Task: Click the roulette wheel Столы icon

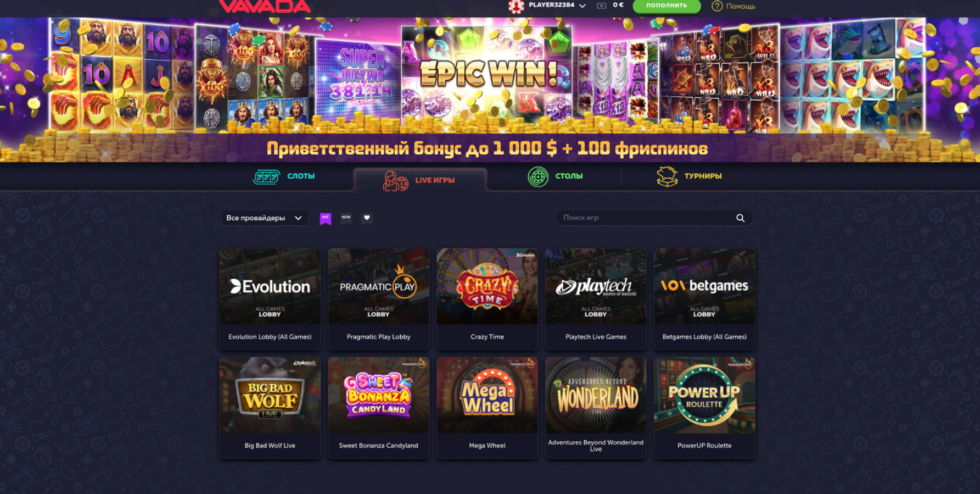Action: coord(538,177)
